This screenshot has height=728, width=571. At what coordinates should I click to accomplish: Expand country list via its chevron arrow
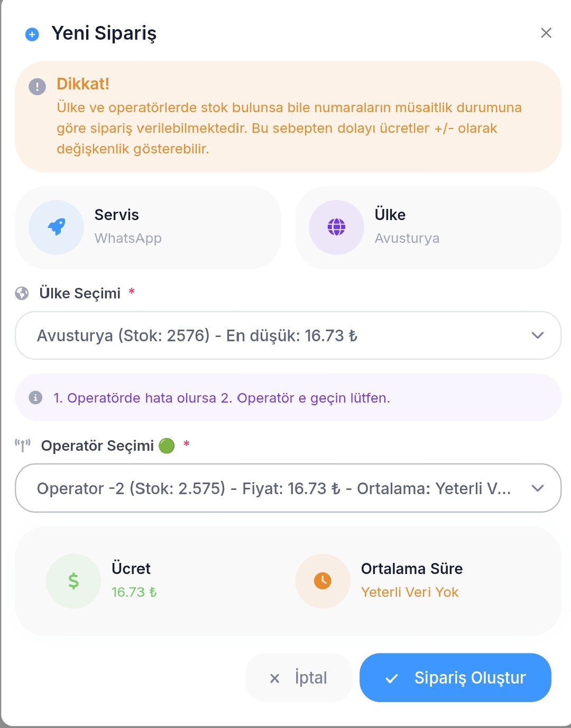pos(538,335)
